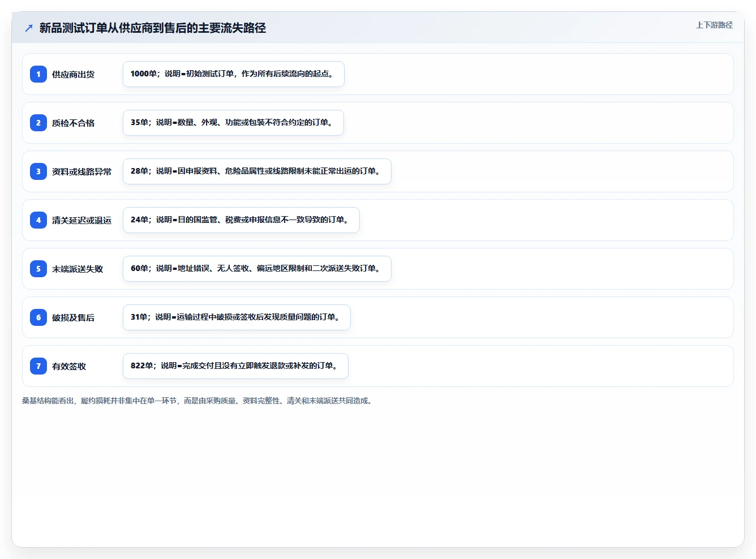Open the 24单 customs delay description box
Viewport: 756px width, 559px height.
(241, 220)
